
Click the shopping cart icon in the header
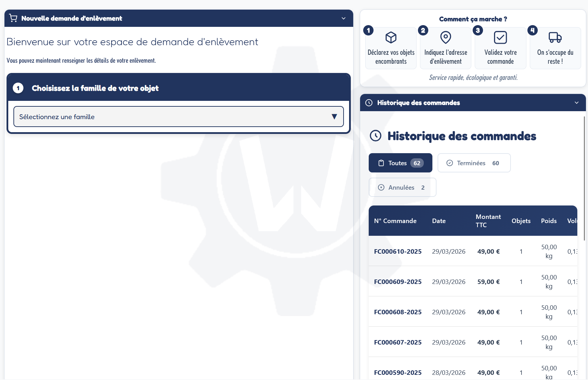(13, 18)
